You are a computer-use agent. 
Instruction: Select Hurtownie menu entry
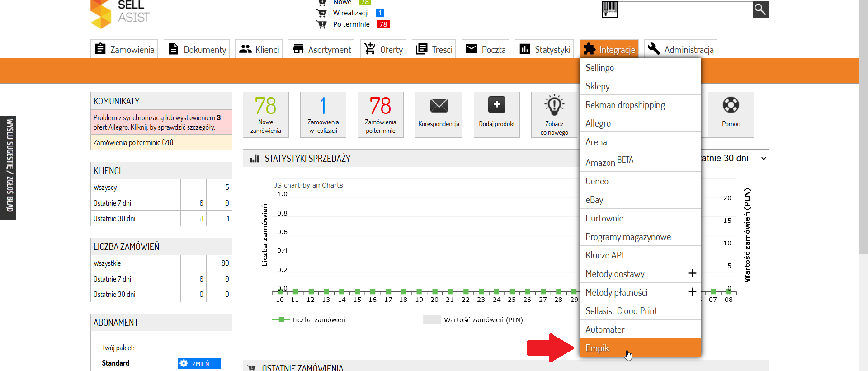point(641,218)
